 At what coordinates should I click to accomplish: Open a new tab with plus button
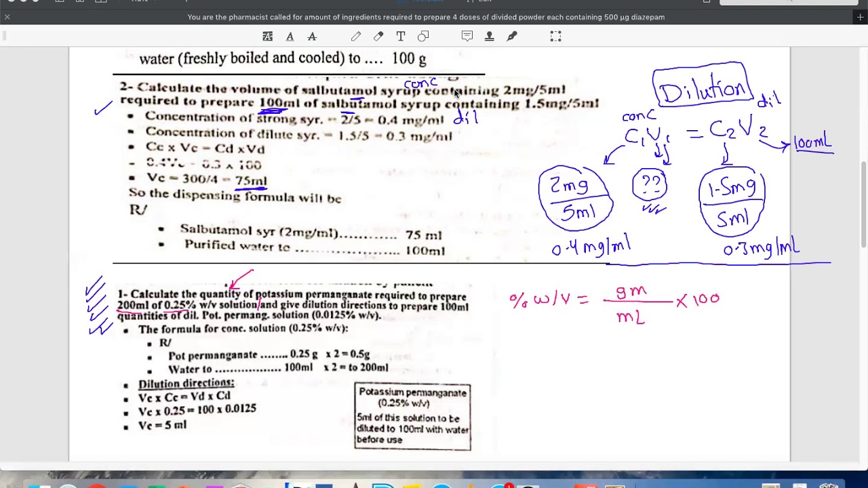coord(860,17)
